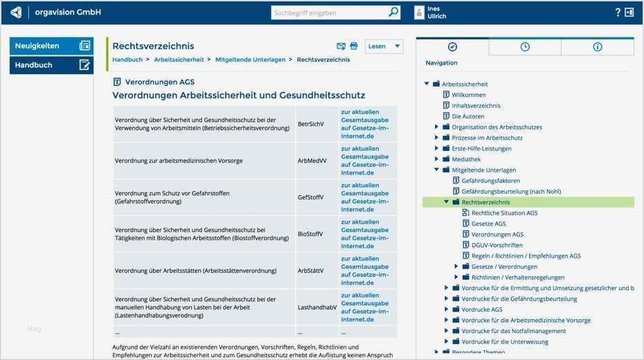
Task: Expand Vordrucke für die Gefährdungsbeurteilung node
Action: coord(447,298)
